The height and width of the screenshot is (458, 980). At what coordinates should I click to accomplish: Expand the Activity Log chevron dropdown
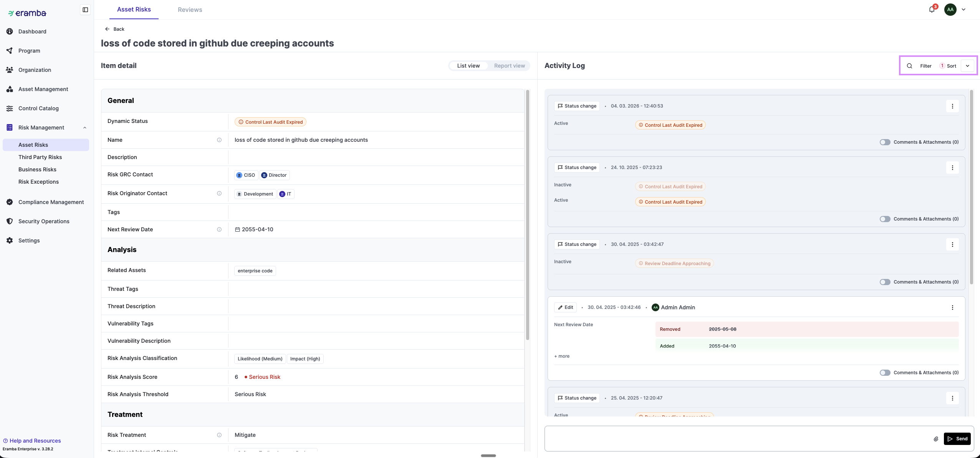(x=967, y=66)
